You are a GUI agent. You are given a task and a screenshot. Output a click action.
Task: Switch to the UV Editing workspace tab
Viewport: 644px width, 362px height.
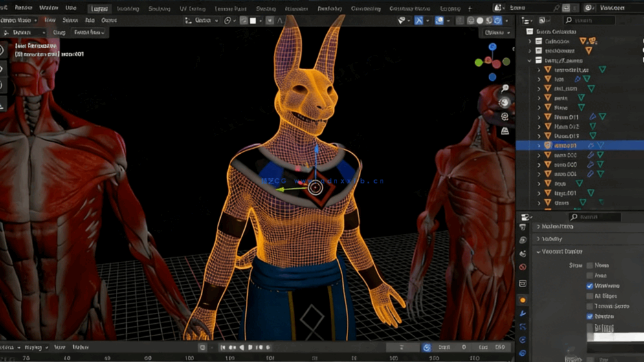[x=192, y=8]
